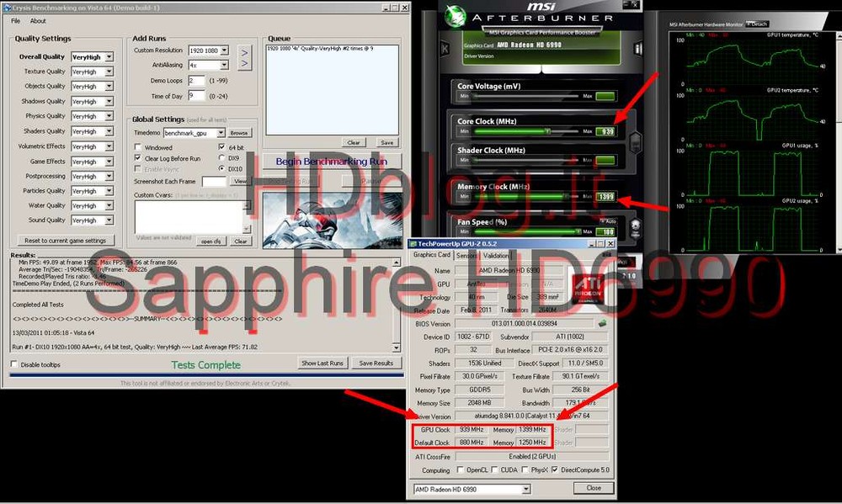The width and height of the screenshot is (842, 504).
Task: Open the GPU-Z graphics card selector
Action: 472,489
